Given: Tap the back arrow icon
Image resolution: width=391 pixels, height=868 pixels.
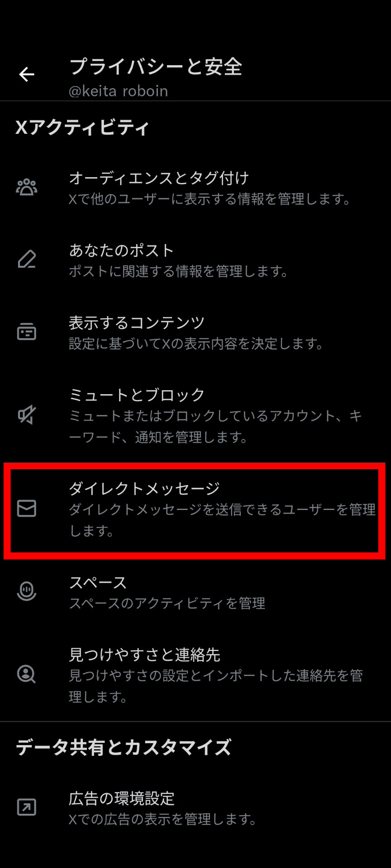Looking at the screenshot, I should (27, 74).
